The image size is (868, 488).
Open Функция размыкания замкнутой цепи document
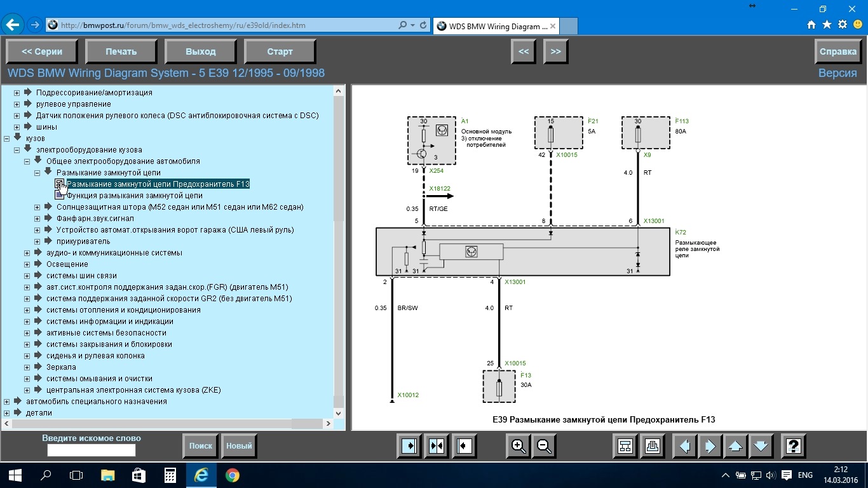click(134, 196)
